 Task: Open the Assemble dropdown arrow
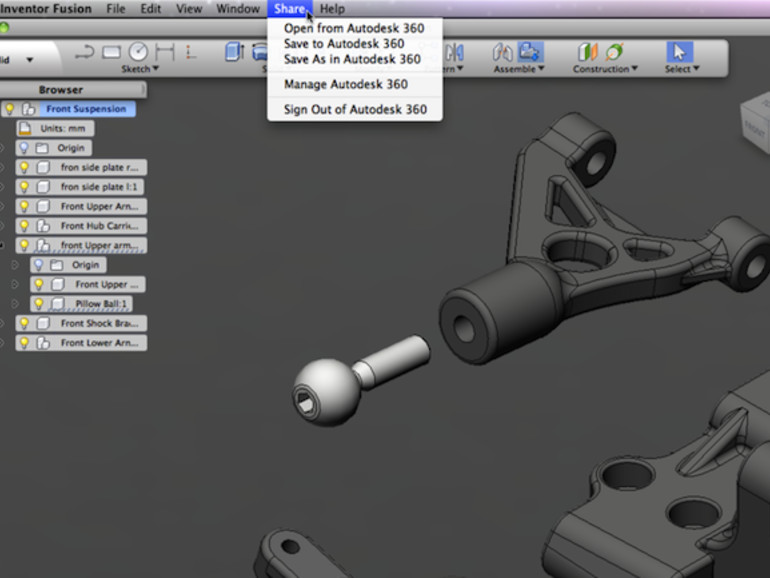click(541, 68)
